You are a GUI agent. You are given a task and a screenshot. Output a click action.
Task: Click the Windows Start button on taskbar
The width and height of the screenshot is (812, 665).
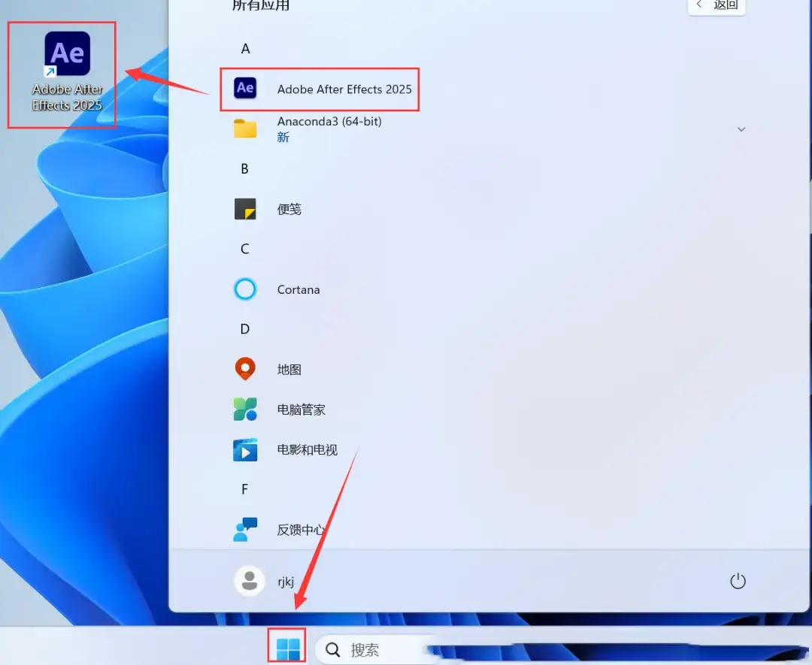click(x=286, y=647)
